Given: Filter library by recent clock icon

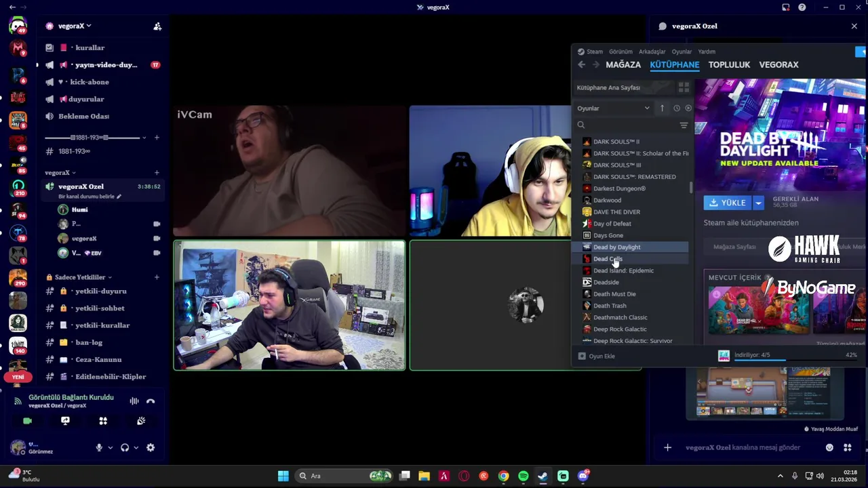Looking at the screenshot, I should tap(676, 108).
